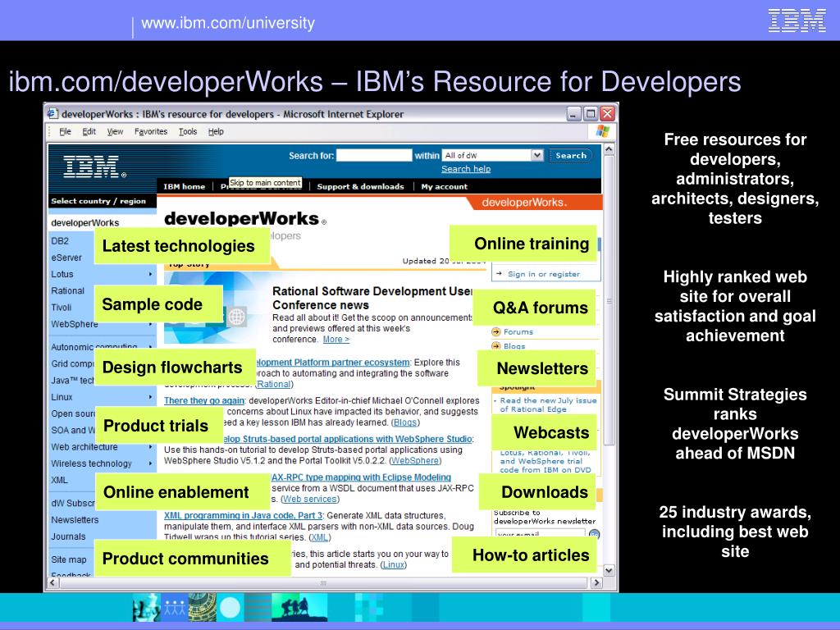The width and height of the screenshot is (840, 630).
Task: Click the IBM logo on developerWorks page
Action: click(x=94, y=167)
